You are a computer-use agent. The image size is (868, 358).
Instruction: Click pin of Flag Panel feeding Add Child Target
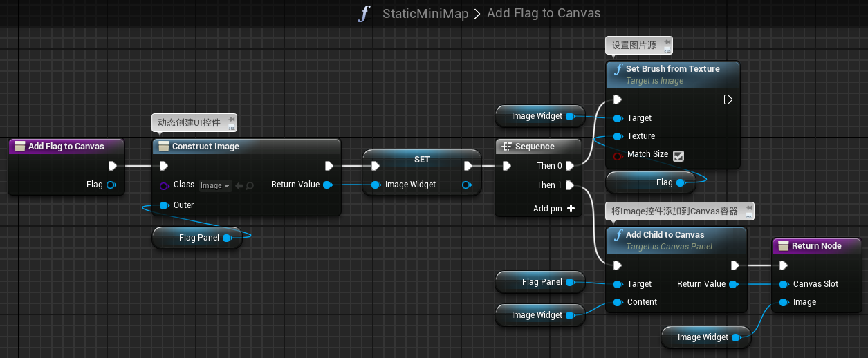[570, 282]
